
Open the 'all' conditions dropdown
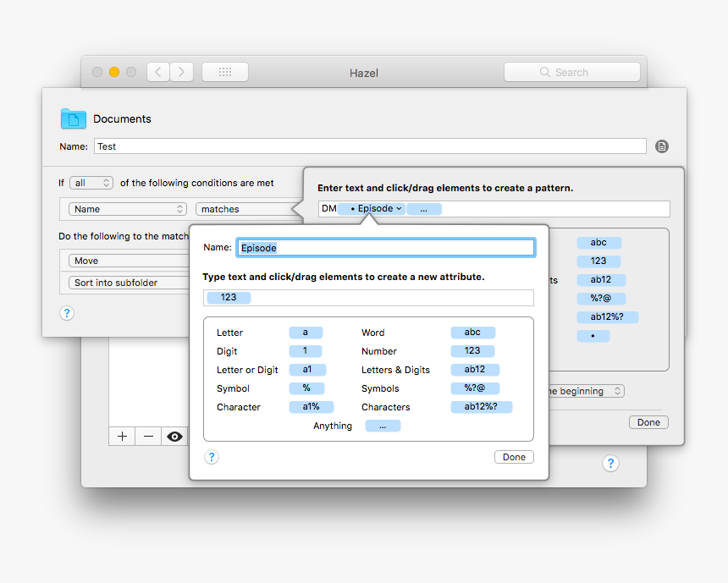pyautogui.click(x=91, y=183)
